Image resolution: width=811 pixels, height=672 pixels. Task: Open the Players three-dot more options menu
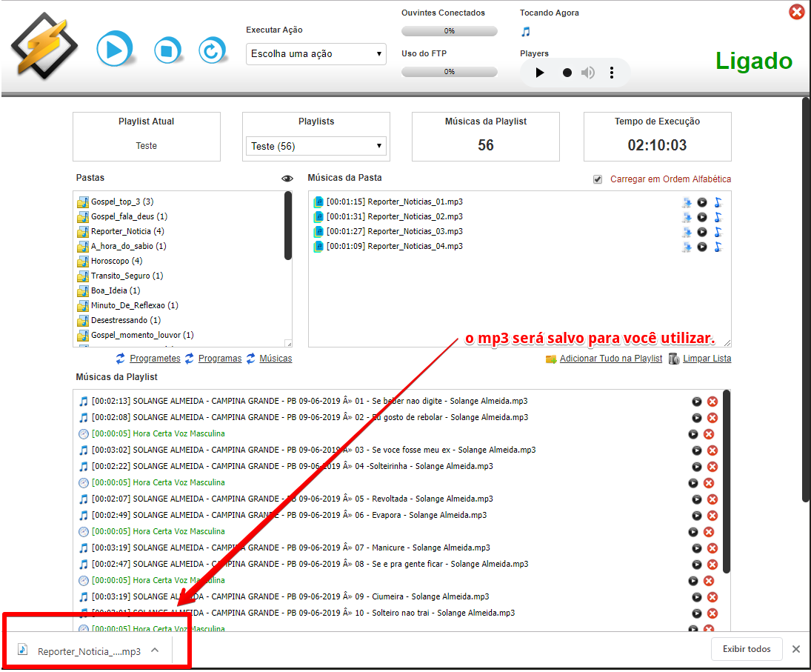pyautogui.click(x=612, y=73)
